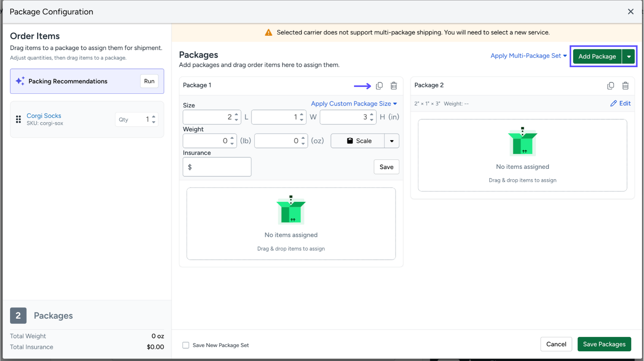Screen dimensions: 644x361
Task: Click the Package 1 title
Action: point(197,85)
